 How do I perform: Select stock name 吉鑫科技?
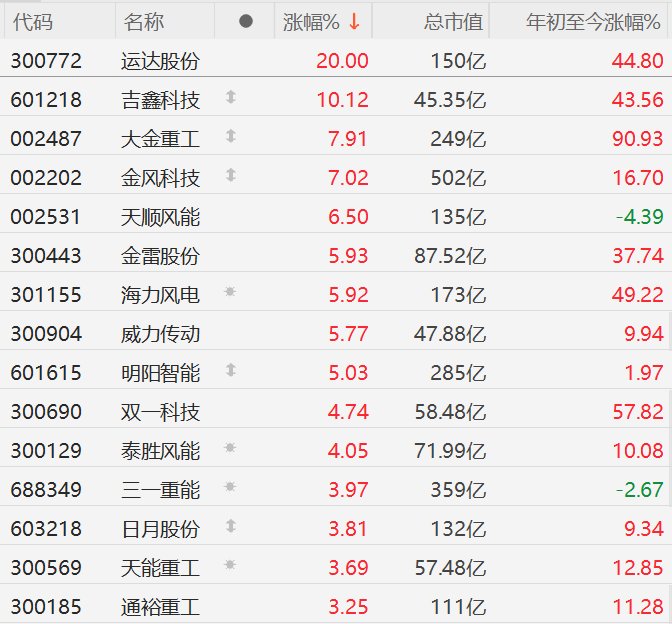coord(160,100)
